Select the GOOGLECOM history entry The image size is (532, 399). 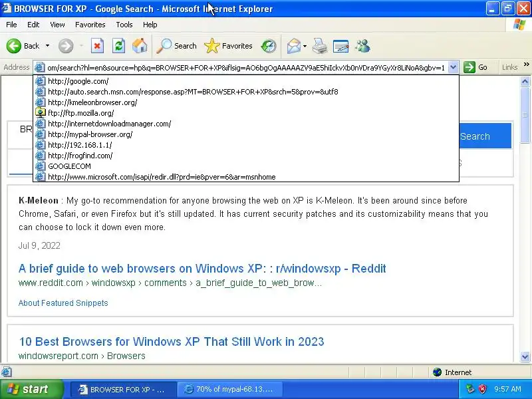click(246, 166)
